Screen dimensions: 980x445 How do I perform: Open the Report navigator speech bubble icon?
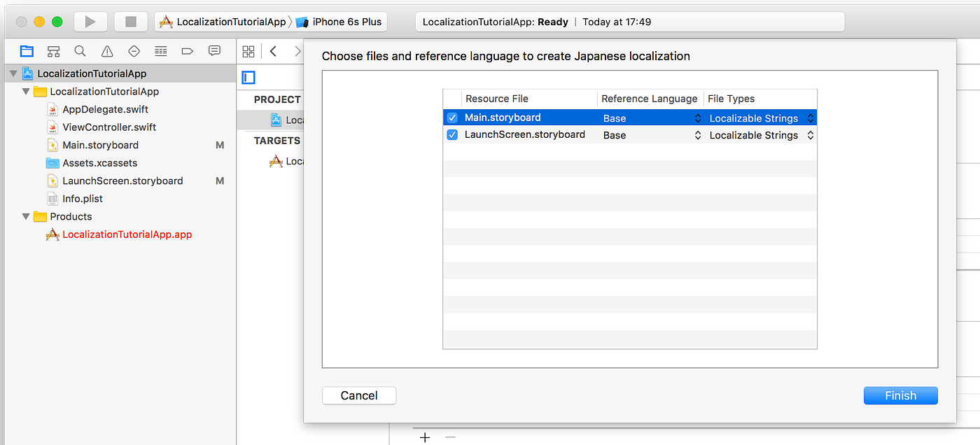214,51
